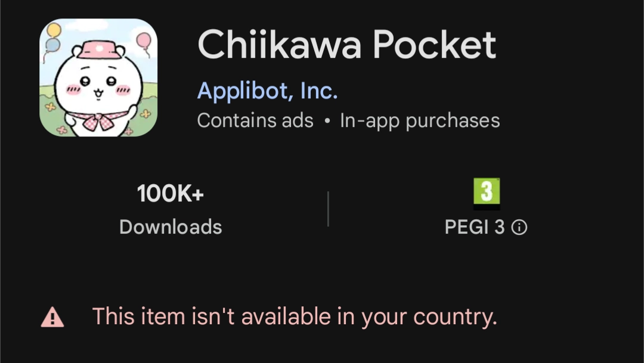Click the info icon beside PEGI 3
Image resolution: width=644 pixels, height=363 pixels.
coord(519,227)
